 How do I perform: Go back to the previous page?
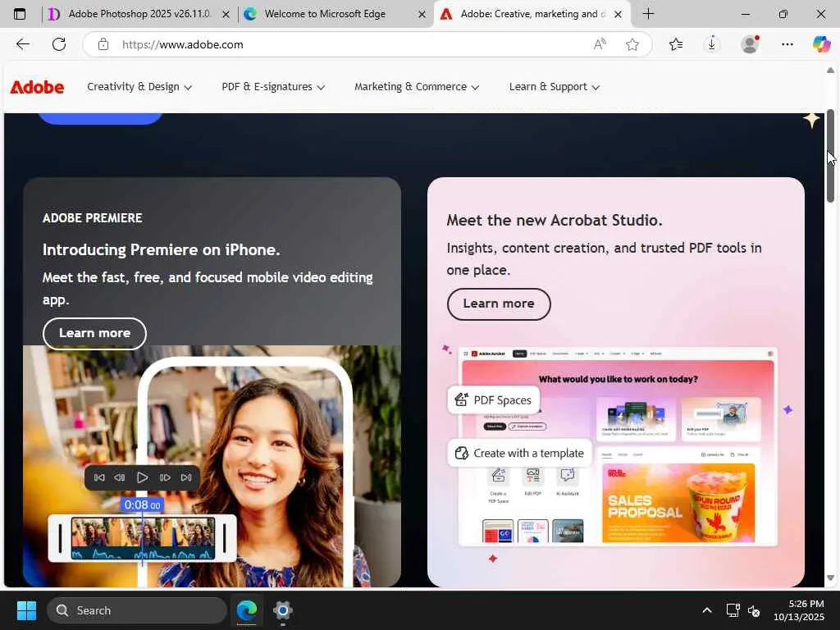(22, 44)
